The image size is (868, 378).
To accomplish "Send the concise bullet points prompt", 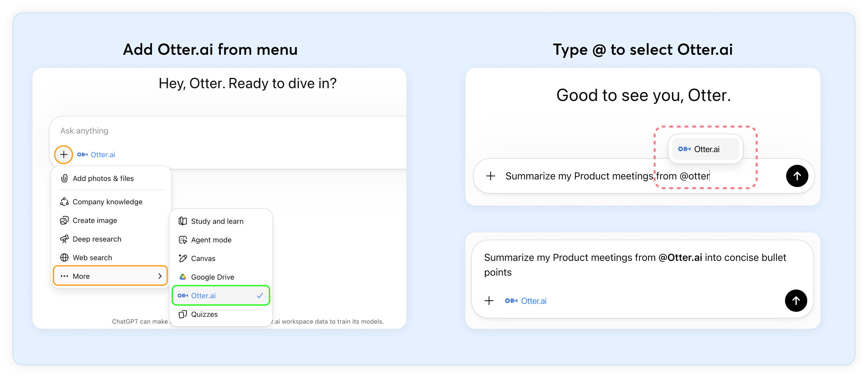I will [795, 301].
